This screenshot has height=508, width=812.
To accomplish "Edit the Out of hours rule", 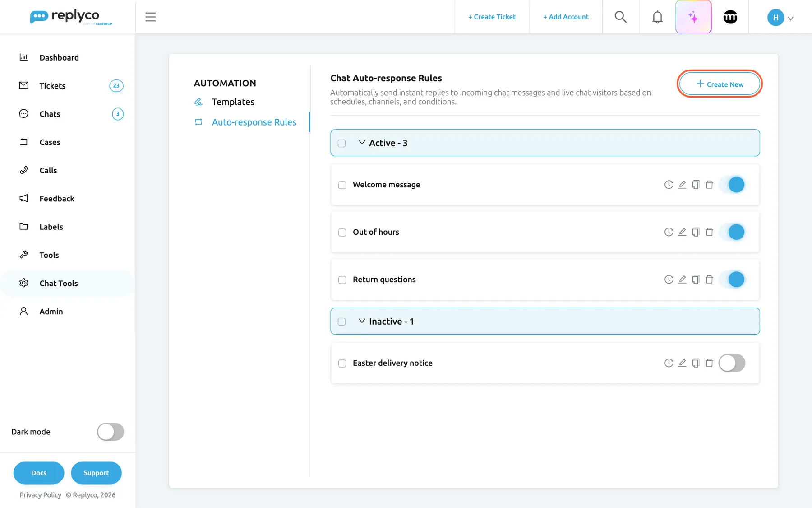I will coord(682,232).
